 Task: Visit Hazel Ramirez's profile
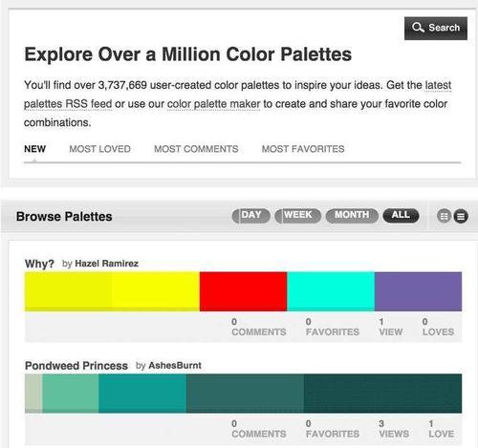(x=106, y=264)
